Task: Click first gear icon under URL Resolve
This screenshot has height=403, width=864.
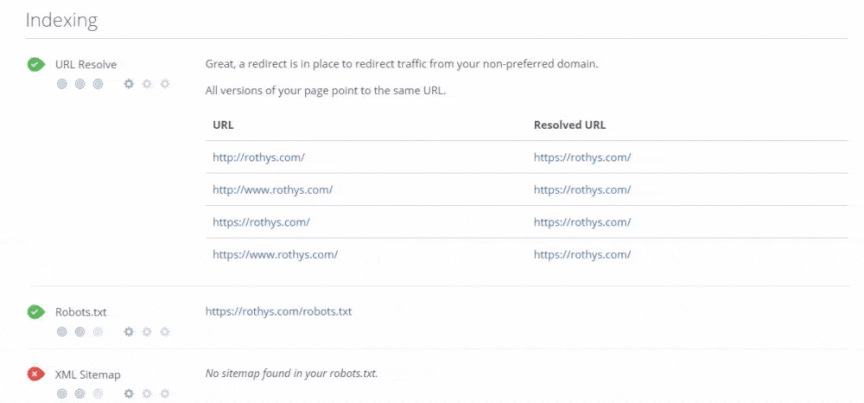Action: [128, 84]
